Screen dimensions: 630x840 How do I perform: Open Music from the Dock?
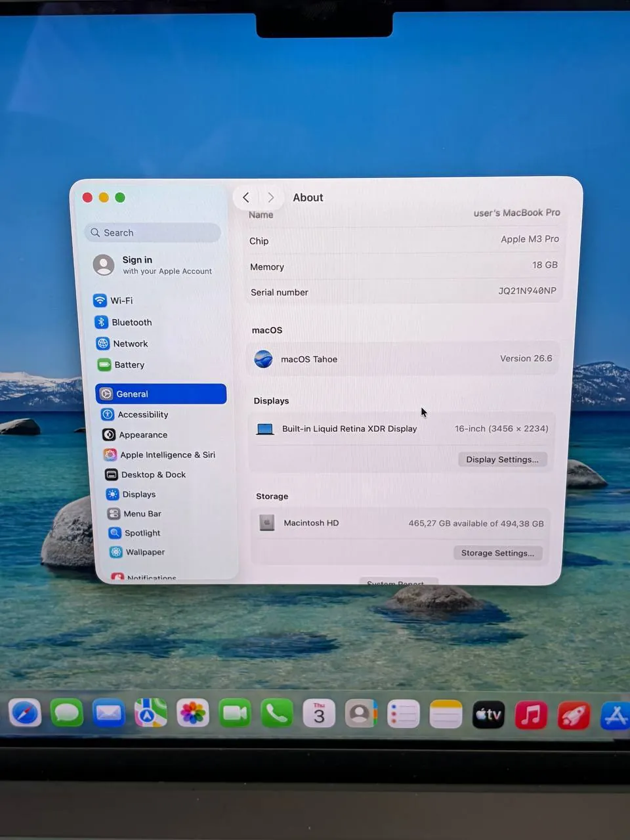tap(531, 715)
